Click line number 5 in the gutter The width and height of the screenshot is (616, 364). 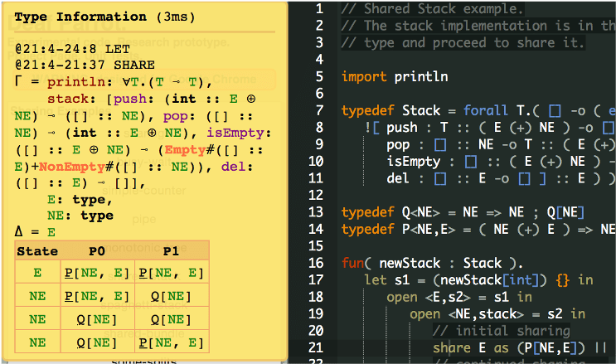pos(318,76)
